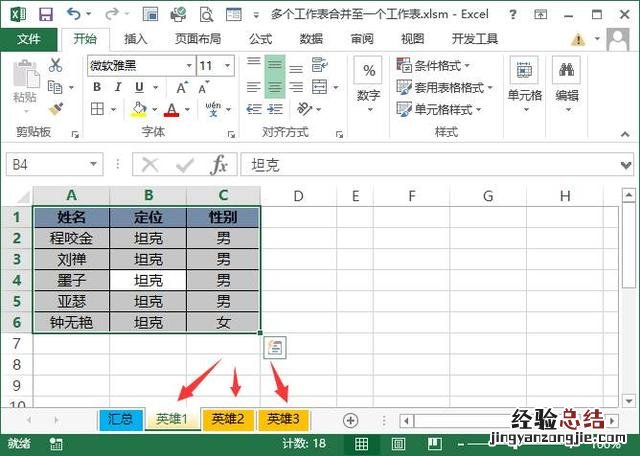Image resolution: width=640 pixels, height=456 pixels.
Task: Click the Format Painter brush icon
Action: [x=56, y=108]
